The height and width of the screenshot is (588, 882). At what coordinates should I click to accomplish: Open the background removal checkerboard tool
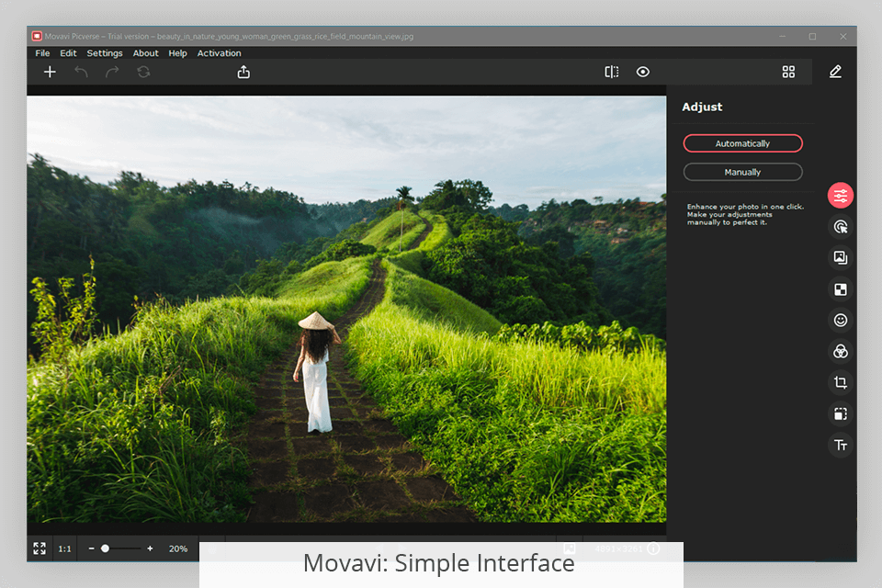[x=841, y=289]
